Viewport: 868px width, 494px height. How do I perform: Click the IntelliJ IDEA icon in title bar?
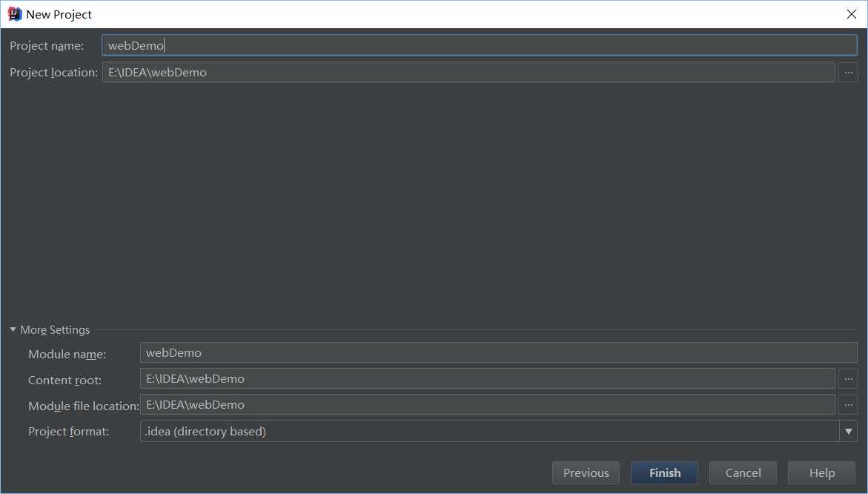pos(14,14)
